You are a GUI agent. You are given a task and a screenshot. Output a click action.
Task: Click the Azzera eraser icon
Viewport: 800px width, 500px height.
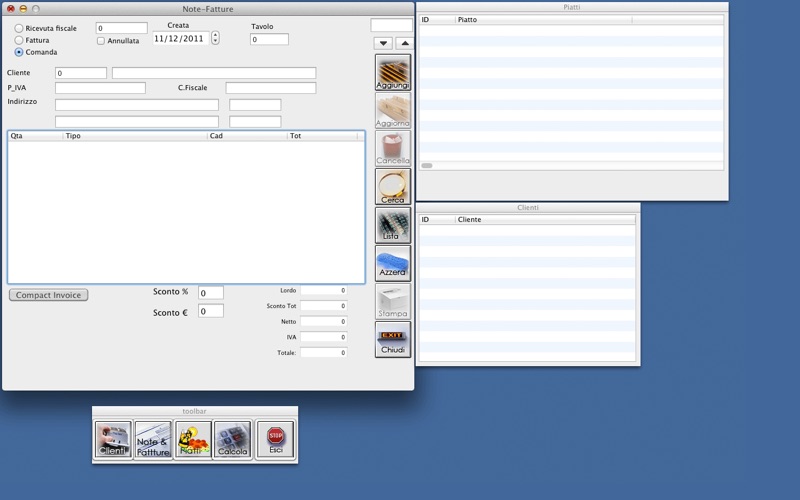[x=393, y=263]
